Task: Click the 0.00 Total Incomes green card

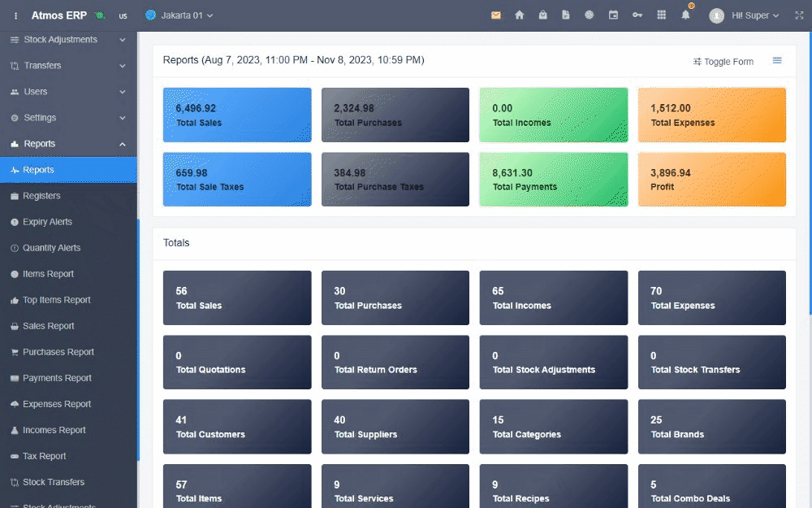Action: point(554,115)
